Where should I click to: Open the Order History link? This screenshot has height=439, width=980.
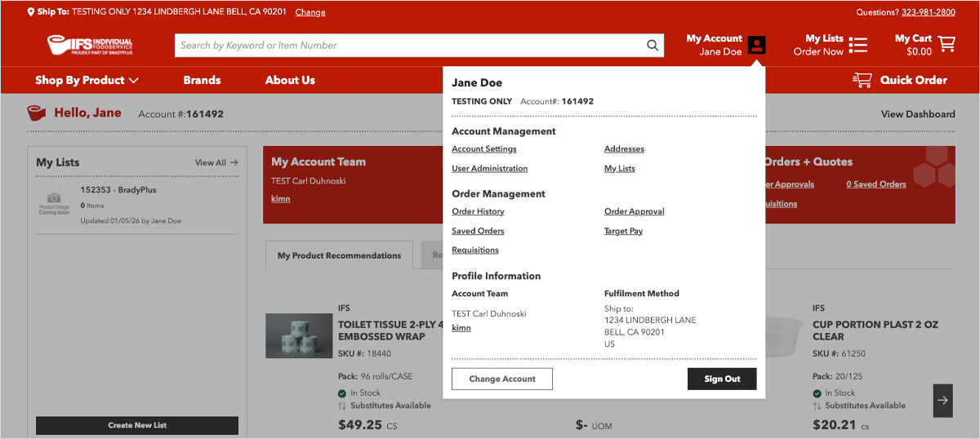478,211
